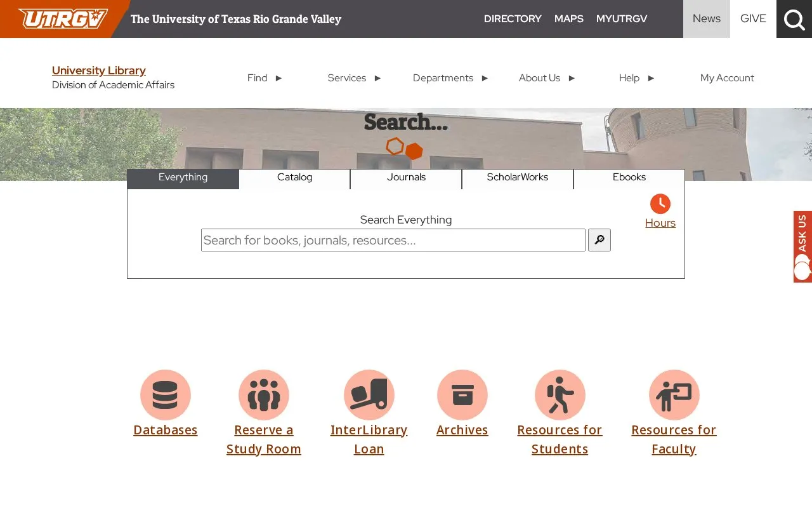Switch to the Catalog tab

click(x=294, y=179)
